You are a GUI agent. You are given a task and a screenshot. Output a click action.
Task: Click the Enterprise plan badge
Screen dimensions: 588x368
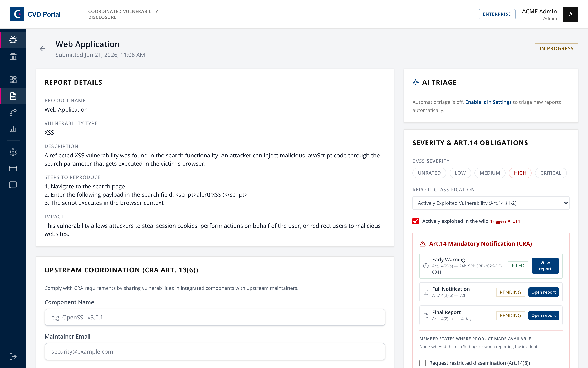[497, 14]
